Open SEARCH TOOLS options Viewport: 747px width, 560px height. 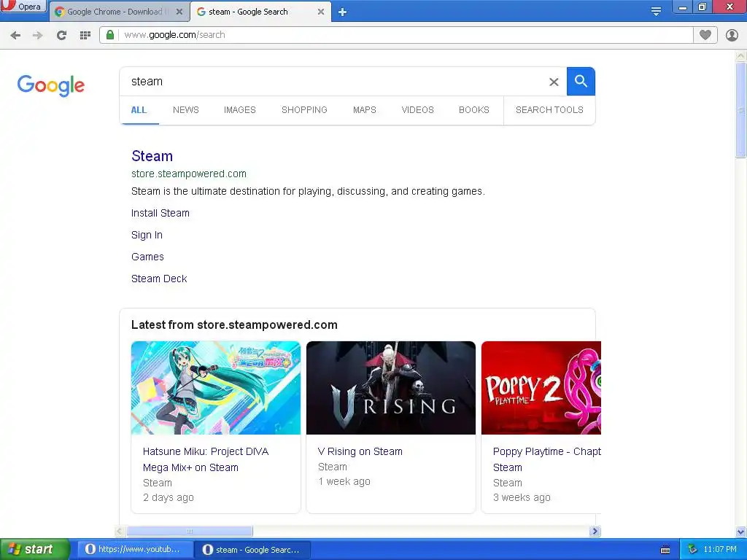click(549, 110)
